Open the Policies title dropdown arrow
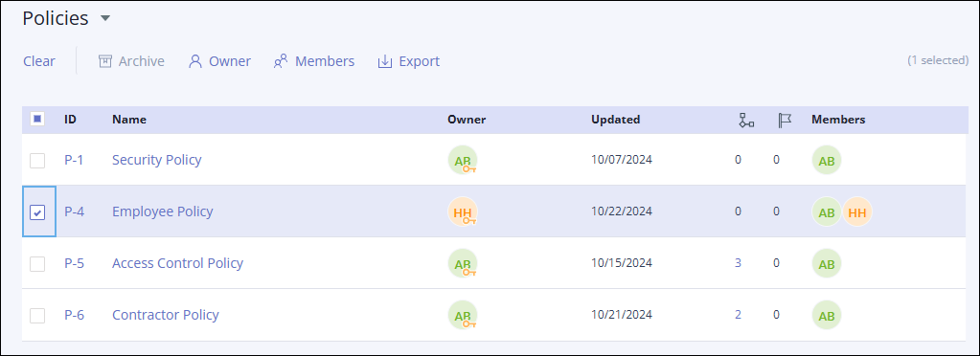 tap(105, 19)
